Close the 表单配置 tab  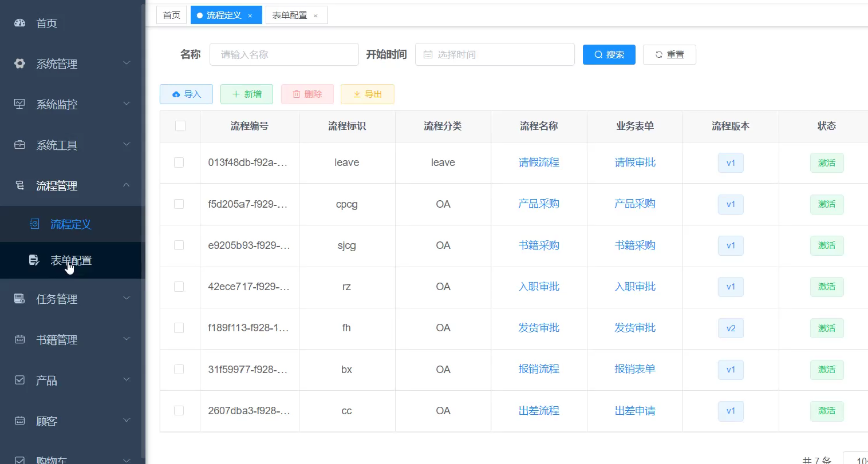tap(315, 15)
